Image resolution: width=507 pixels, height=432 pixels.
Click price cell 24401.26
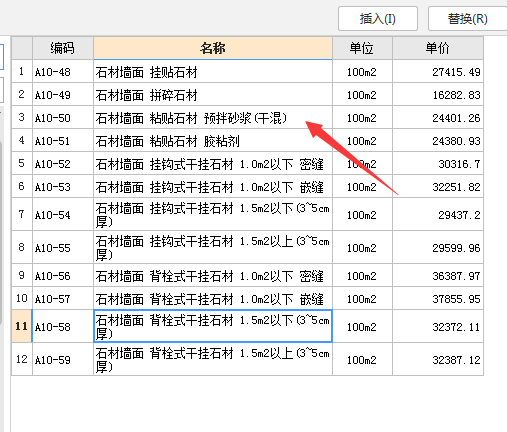438,118
